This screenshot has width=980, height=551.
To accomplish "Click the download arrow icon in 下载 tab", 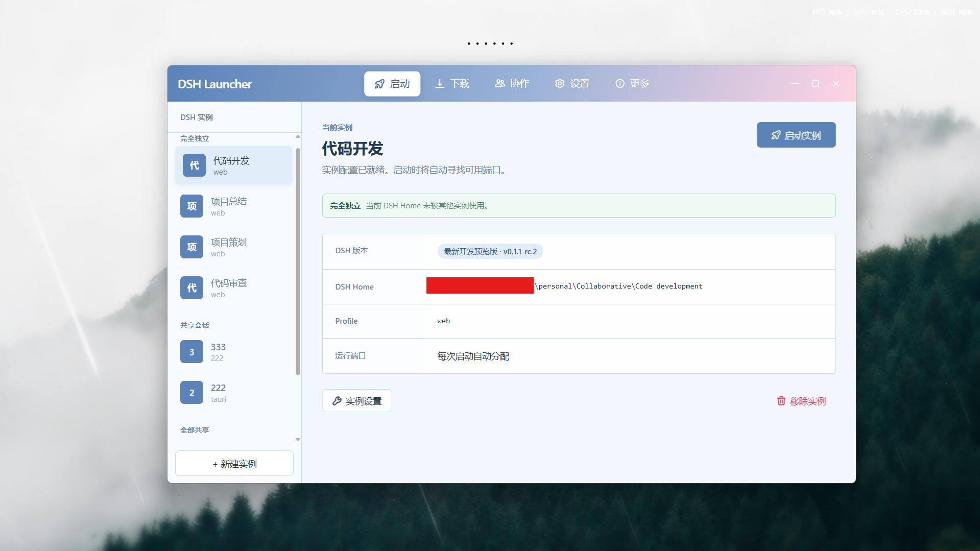I will pos(440,84).
